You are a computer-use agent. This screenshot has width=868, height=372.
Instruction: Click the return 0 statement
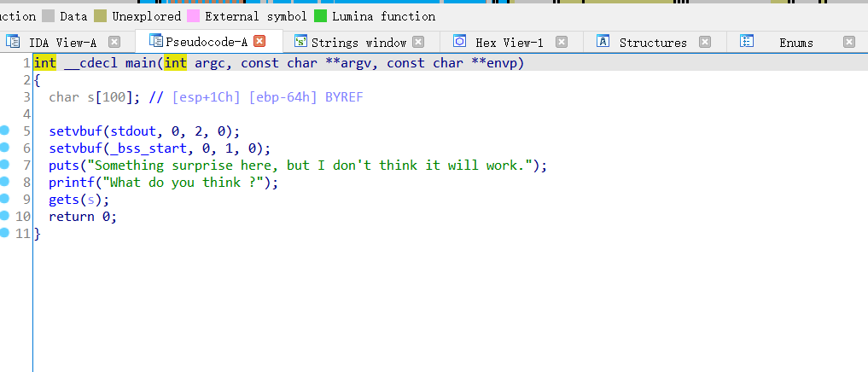tap(83, 217)
